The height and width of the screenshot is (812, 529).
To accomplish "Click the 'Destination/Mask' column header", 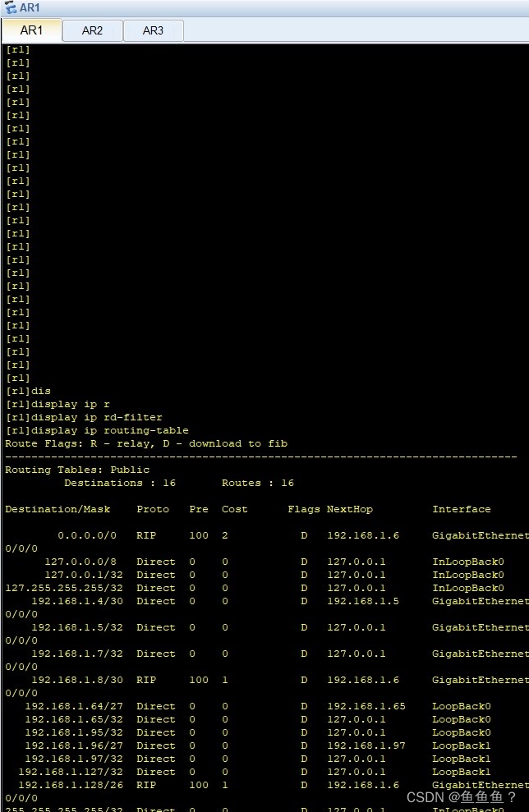I will (57, 509).
